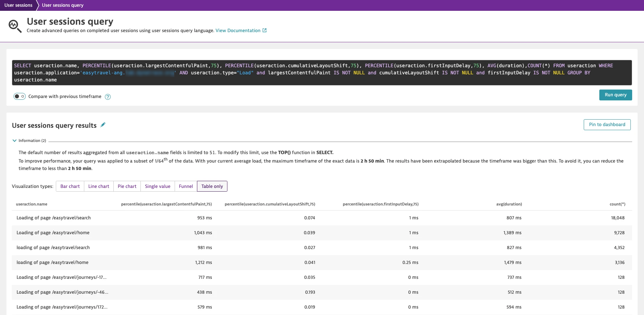Switch to Funnel visualization

click(186, 187)
